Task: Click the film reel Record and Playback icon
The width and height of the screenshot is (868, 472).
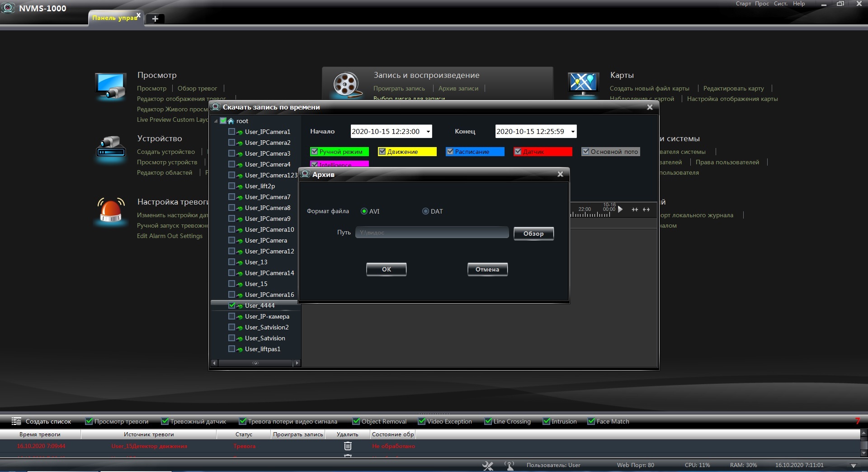Action: 346,84
